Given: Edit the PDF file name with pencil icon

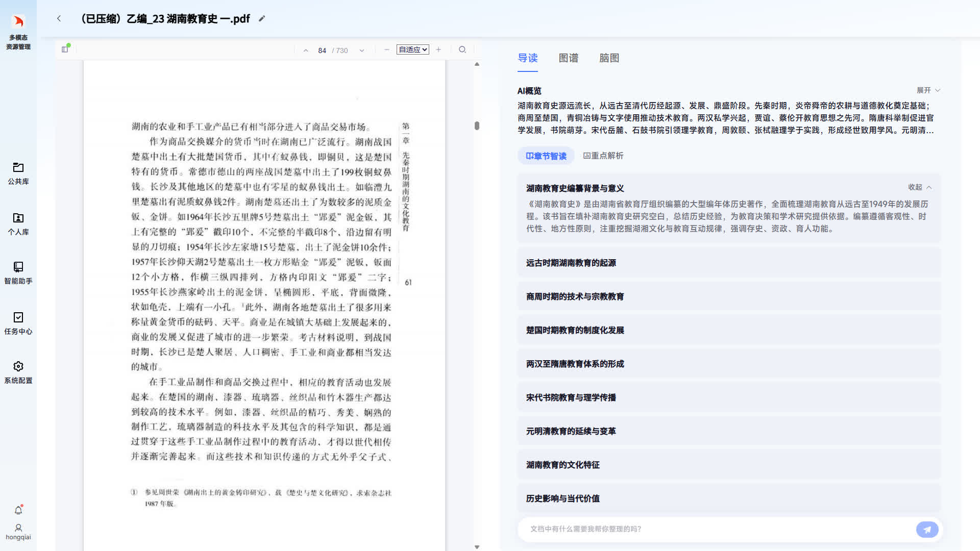Looking at the screenshot, I should click(262, 18).
